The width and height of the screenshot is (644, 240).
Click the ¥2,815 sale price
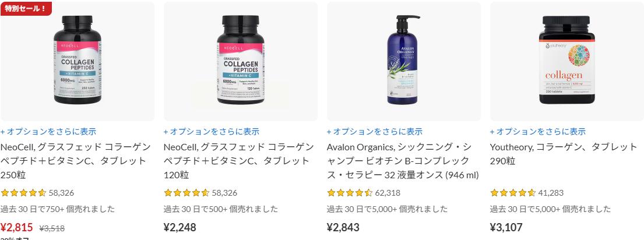click(17, 227)
